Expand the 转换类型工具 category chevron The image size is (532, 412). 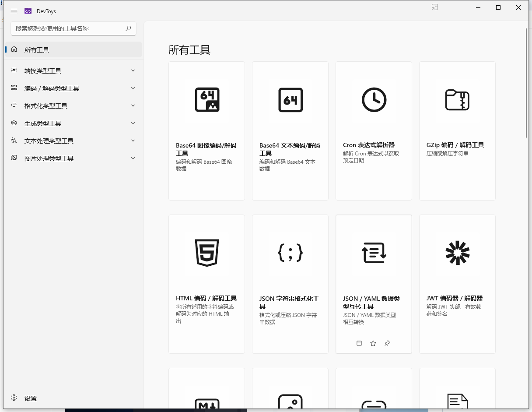pos(133,70)
